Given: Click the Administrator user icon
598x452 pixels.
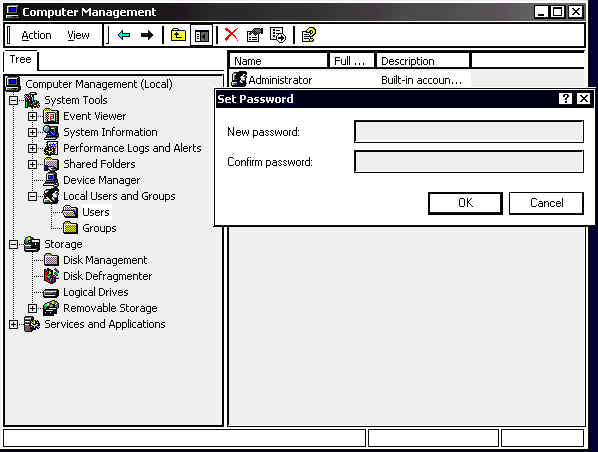Looking at the screenshot, I should click(239, 79).
